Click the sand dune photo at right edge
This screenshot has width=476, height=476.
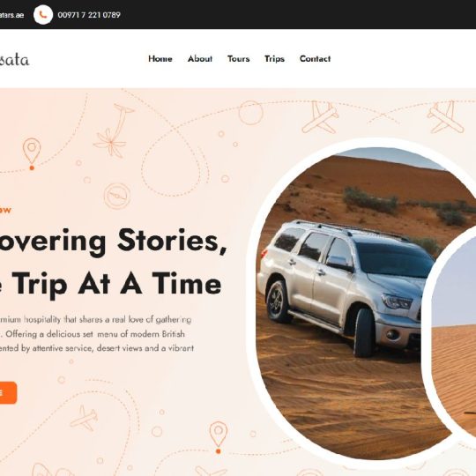[x=454, y=332]
